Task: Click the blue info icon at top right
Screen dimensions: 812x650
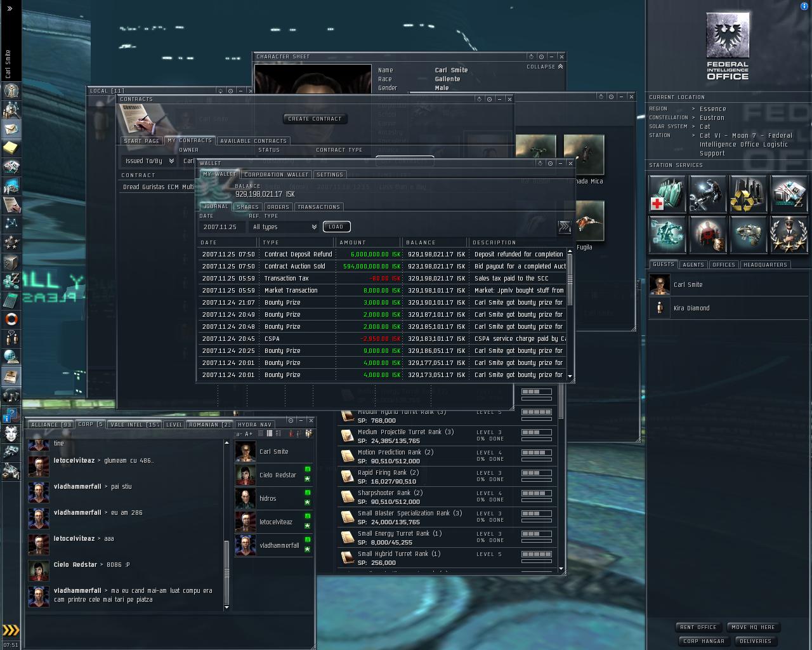Action: 804,6
